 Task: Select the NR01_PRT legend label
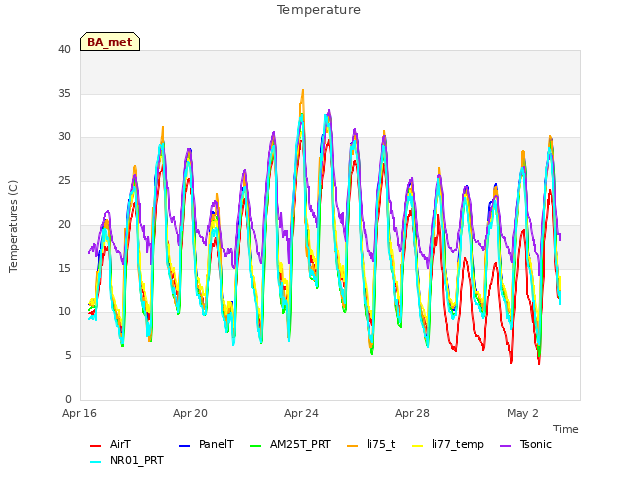[x=137, y=461]
